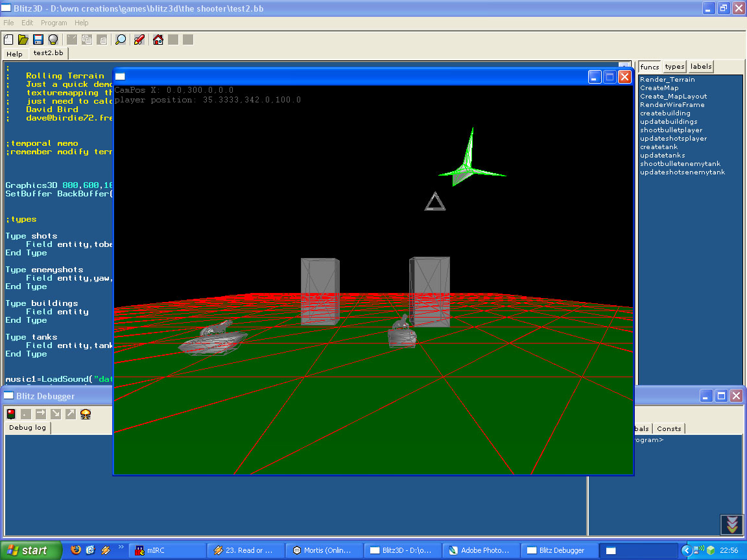
Task: Click the New file icon in the Blitz3D toolbar
Action: (8, 40)
